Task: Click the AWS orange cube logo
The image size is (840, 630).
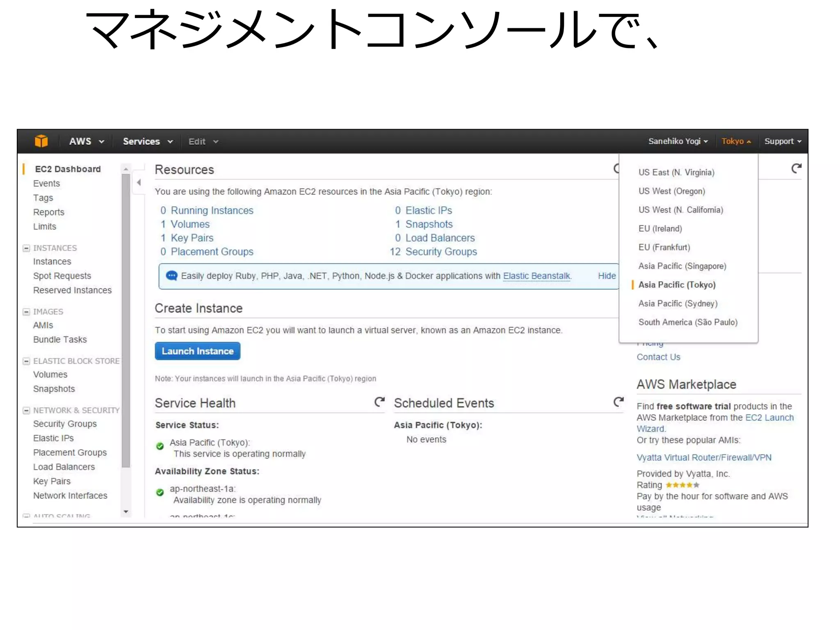Action: coord(41,141)
